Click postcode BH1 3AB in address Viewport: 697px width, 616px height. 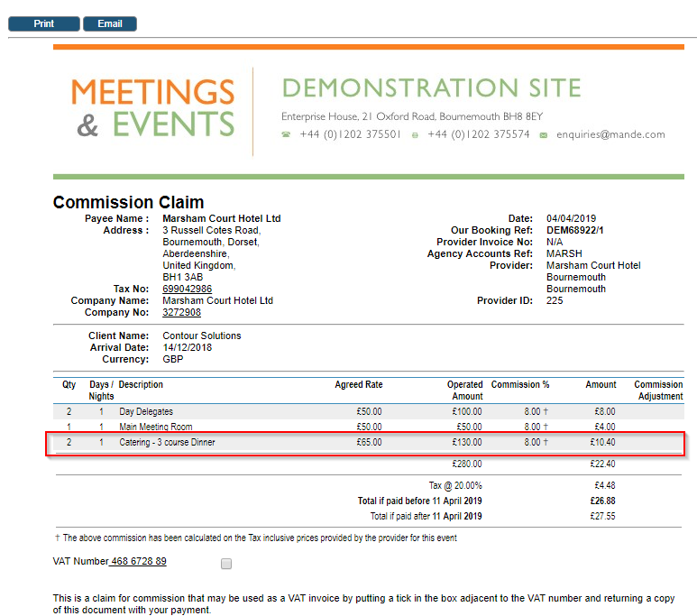183,277
